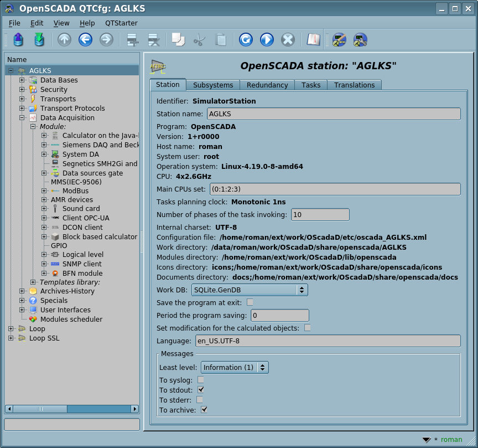Enable To stderr message output

click(199, 399)
